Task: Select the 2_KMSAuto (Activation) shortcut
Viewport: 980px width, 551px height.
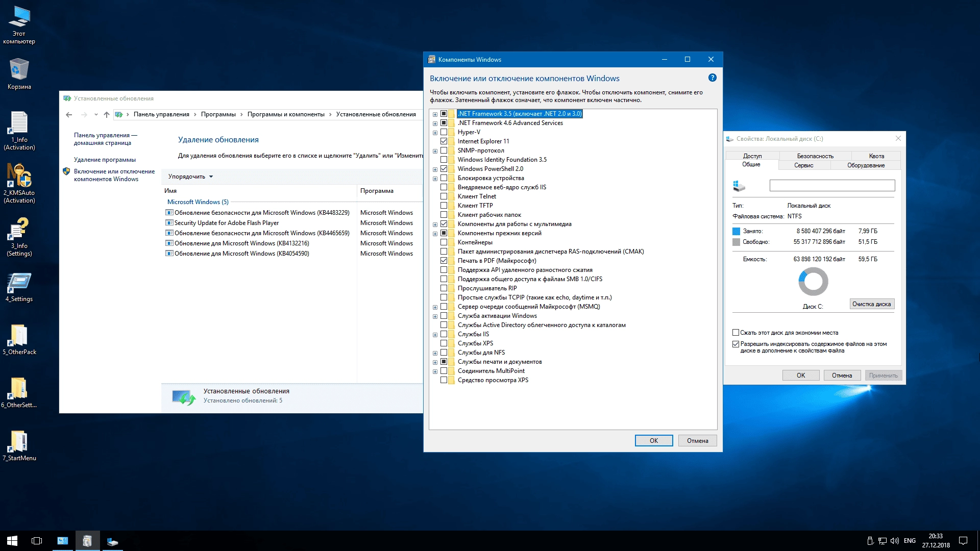Action: (x=19, y=184)
